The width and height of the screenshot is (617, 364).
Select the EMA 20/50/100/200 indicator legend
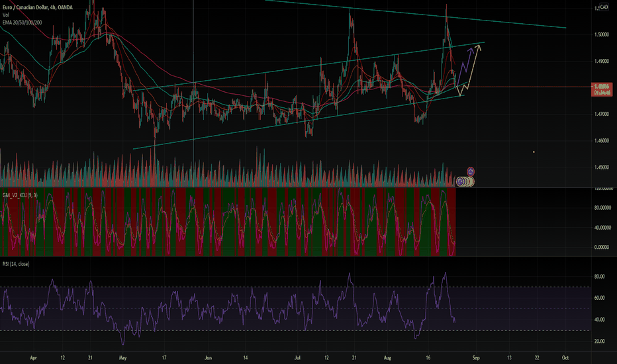click(22, 23)
